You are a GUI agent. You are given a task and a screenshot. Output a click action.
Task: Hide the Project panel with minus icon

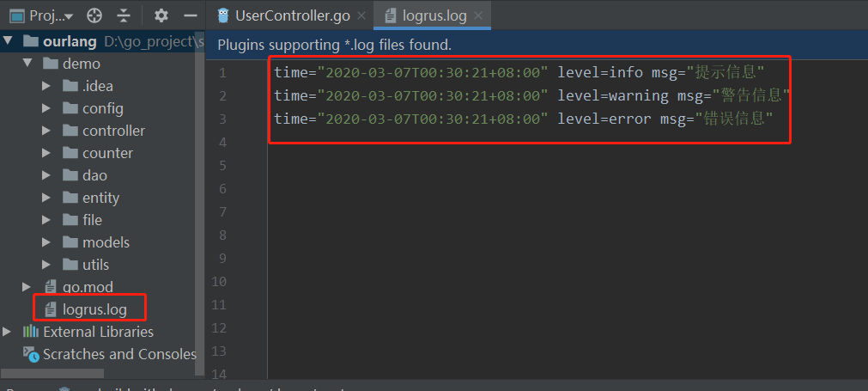point(191,16)
